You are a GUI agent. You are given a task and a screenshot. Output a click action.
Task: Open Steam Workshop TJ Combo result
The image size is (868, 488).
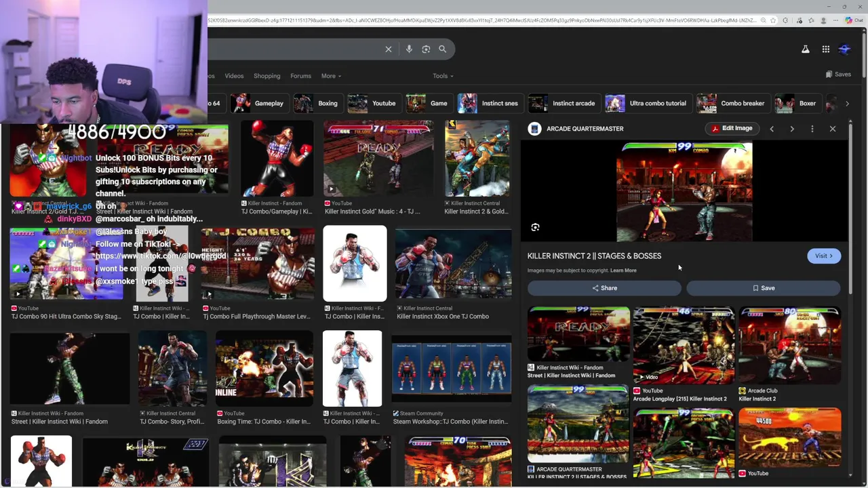click(452, 369)
